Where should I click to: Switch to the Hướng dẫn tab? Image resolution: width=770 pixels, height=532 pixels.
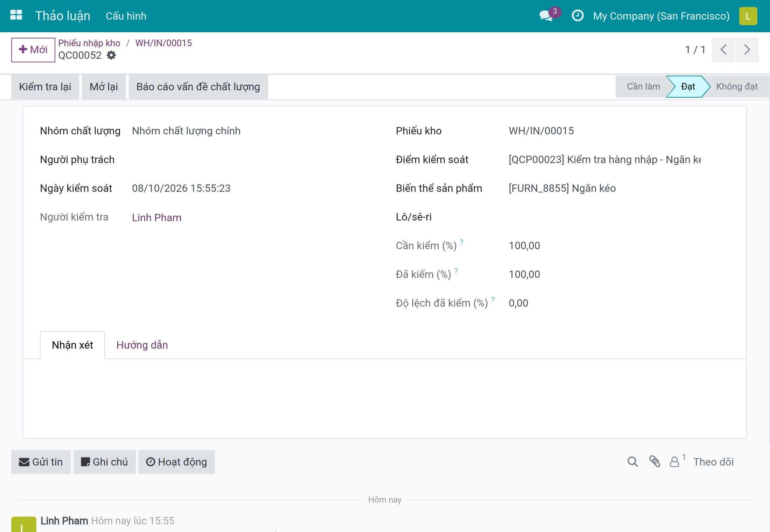click(142, 345)
